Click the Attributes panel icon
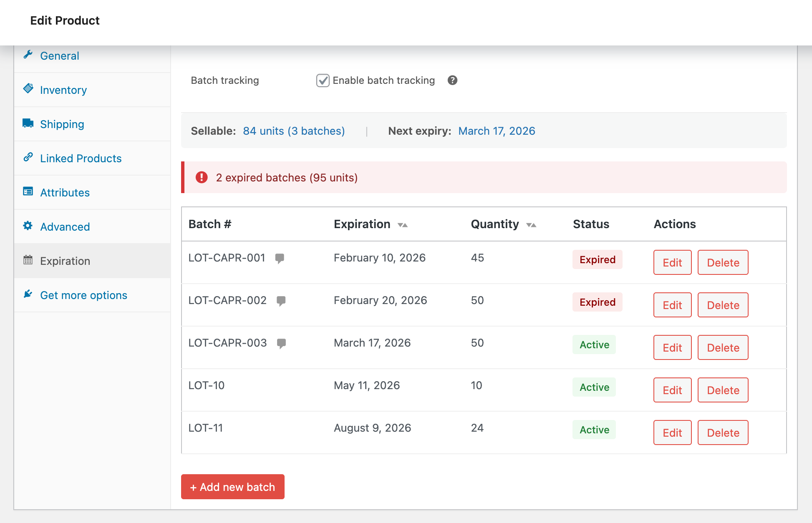The width and height of the screenshot is (812, 523). pos(28,192)
